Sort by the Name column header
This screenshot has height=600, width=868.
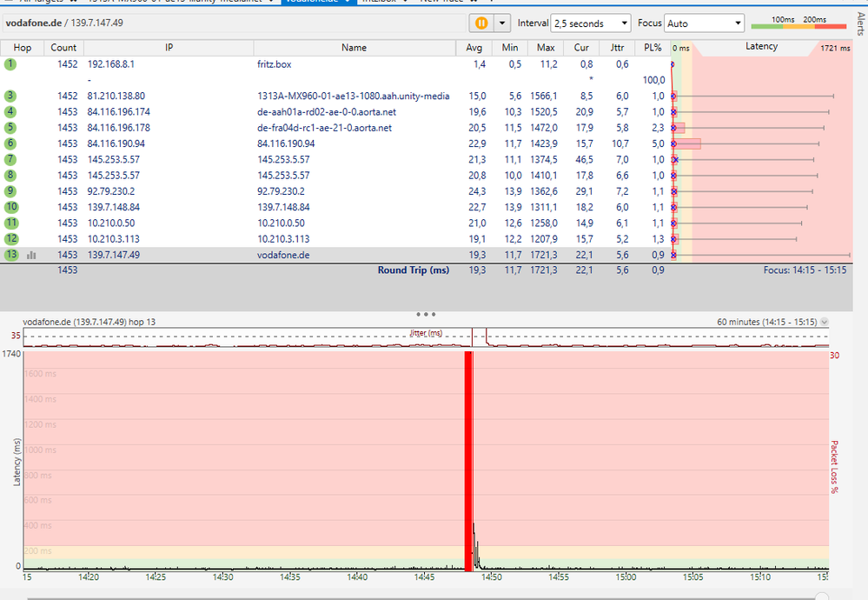(x=354, y=48)
